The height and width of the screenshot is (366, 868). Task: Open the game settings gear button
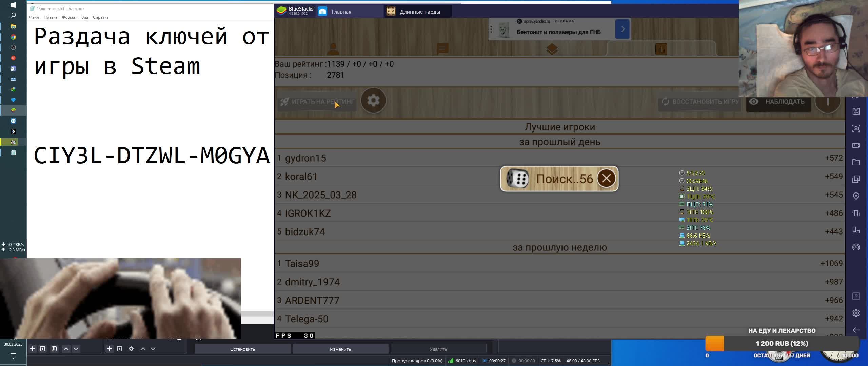tap(373, 101)
